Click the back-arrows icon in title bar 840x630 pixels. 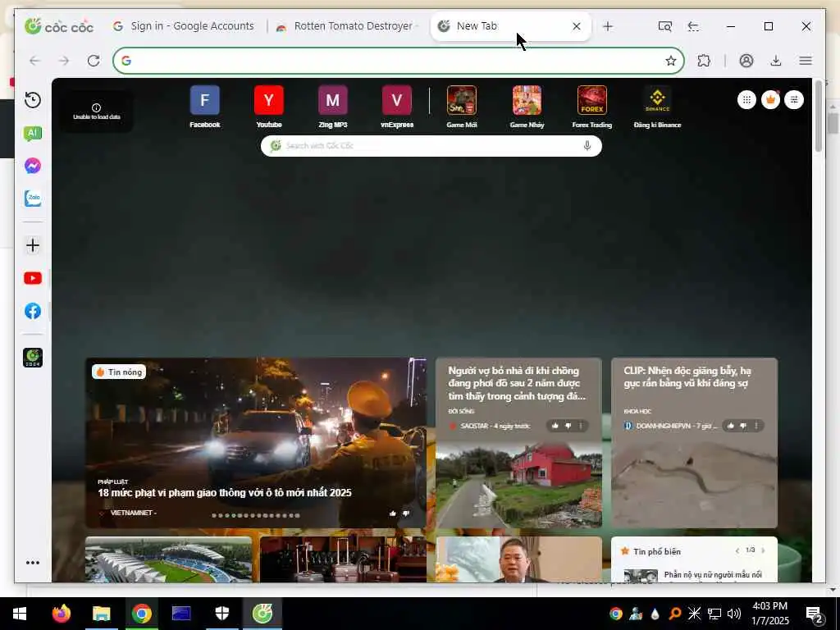pos(693,26)
